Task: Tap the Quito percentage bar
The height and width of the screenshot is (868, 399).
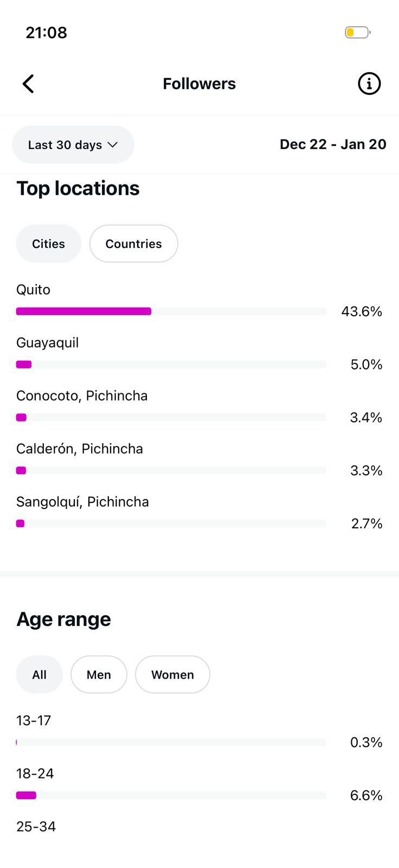Action: tap(84, 311)
